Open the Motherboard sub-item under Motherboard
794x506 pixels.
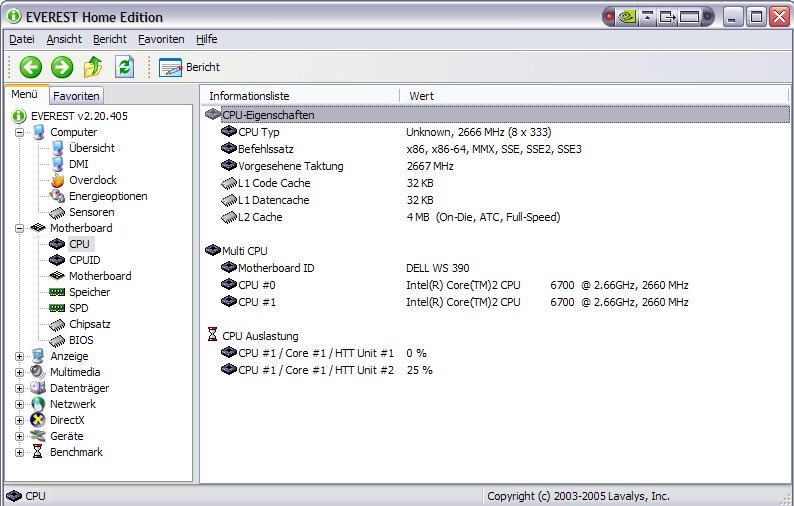(x=100, y=276)
